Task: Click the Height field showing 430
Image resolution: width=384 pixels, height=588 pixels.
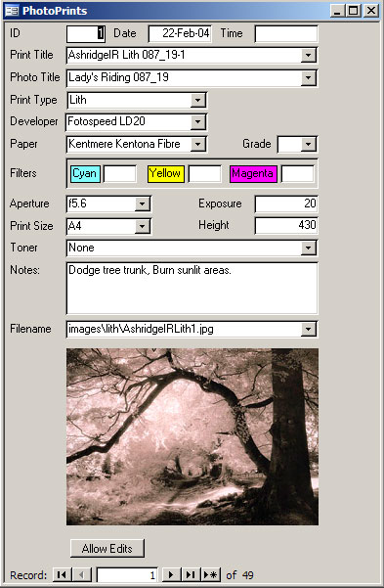Action: [286, 225]
